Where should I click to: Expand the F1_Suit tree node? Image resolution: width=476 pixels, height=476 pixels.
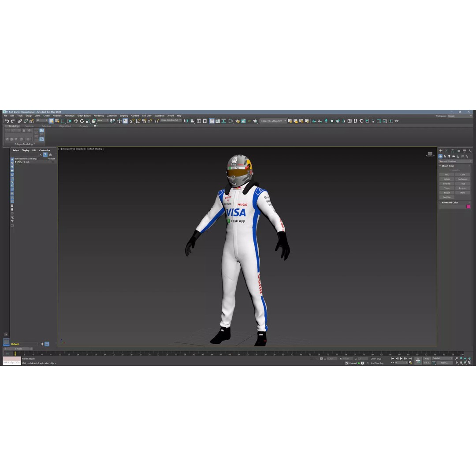click(x=15, y=162)
